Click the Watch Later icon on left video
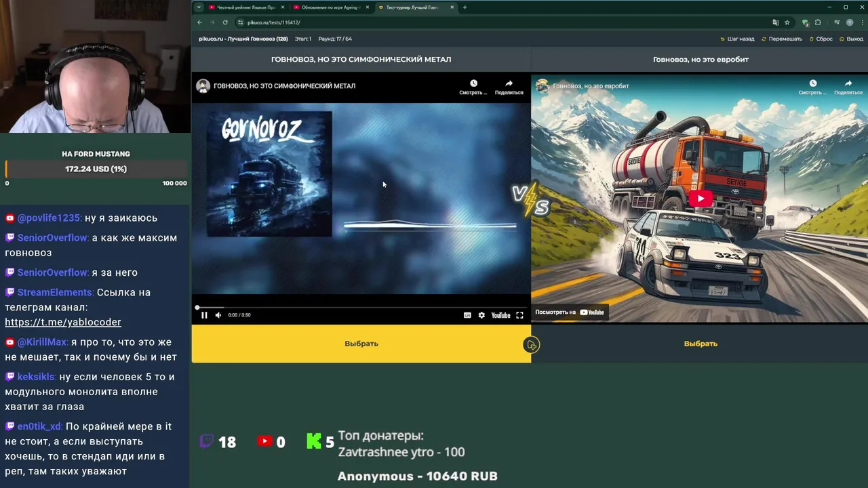This screenshot has width=868, height=488. point(473,83)
